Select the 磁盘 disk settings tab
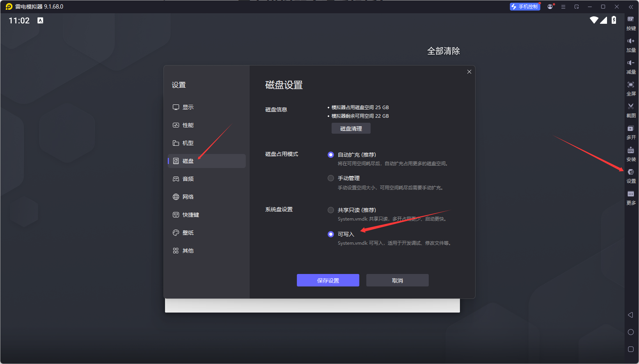Image resolution: width=639 pixels, height=364 pixels. click(207, 161)
